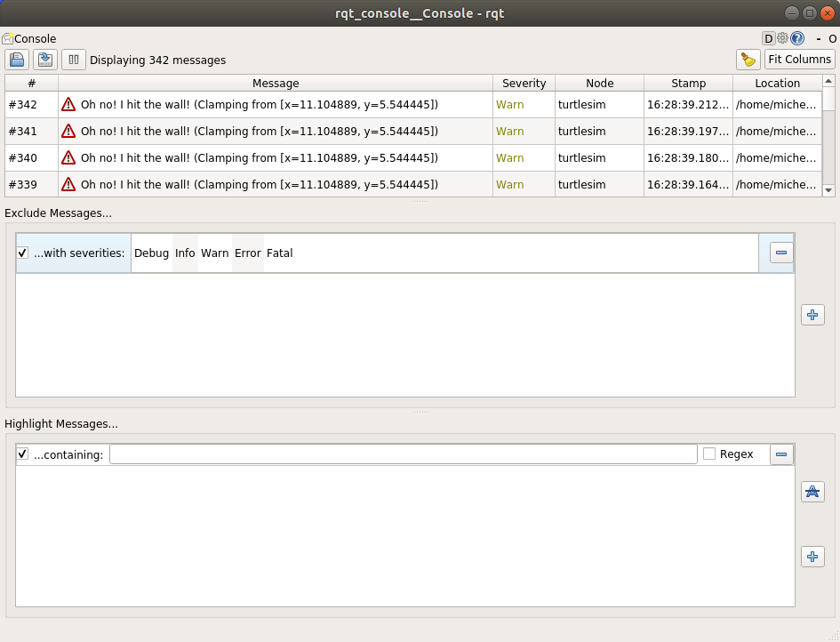Sort table by Severity column header
840x642 pixels.
tap(524, 83)
